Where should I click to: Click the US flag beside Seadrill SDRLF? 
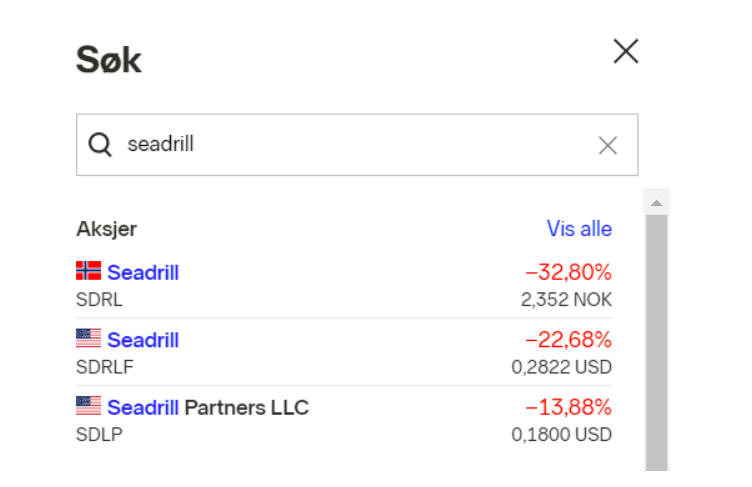tap(89, 339)
